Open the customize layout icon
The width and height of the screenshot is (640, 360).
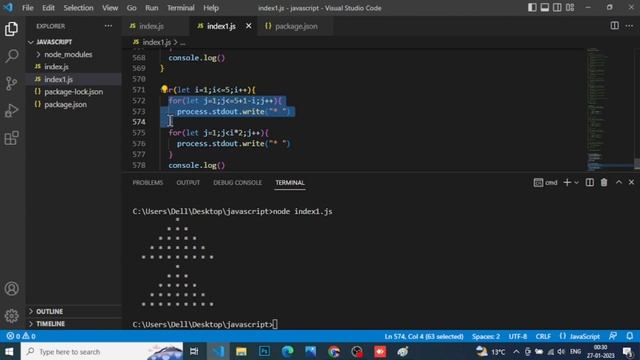(570, 7)
